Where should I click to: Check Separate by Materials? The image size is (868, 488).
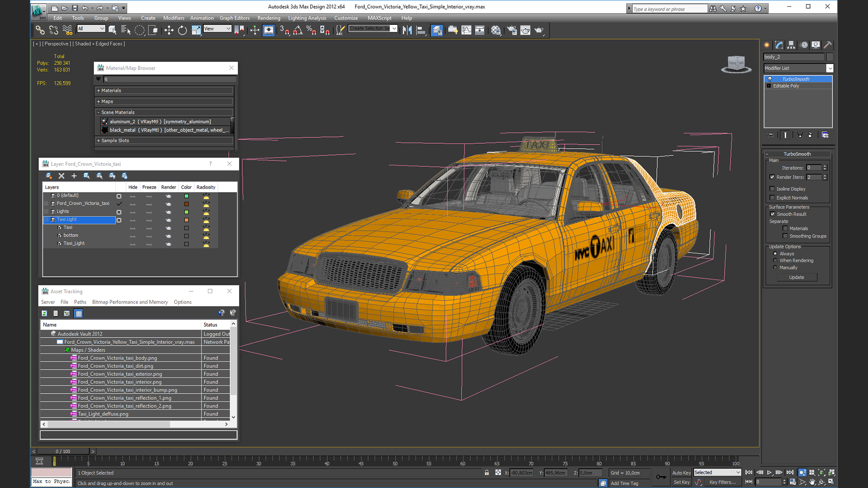point(785,228)
